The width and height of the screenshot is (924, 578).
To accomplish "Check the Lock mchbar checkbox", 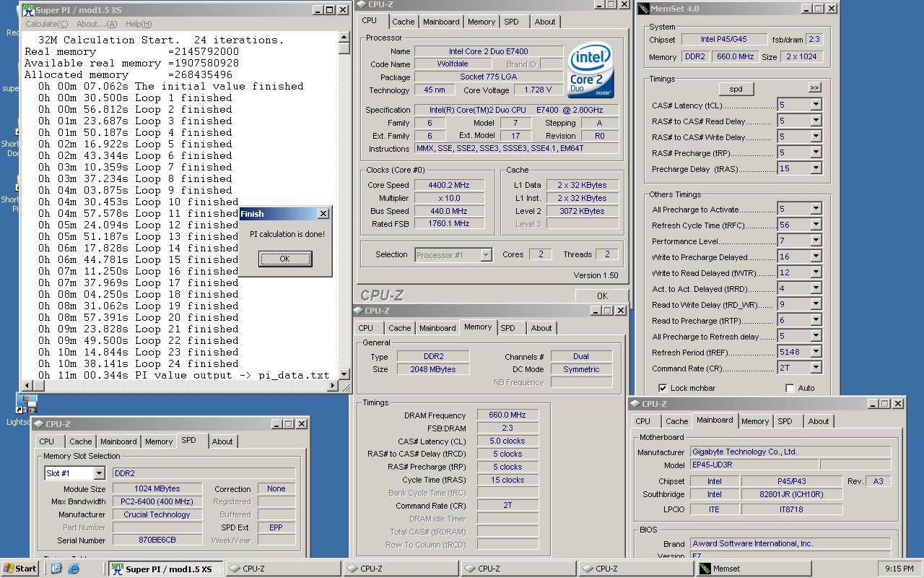I will (664, 388).
